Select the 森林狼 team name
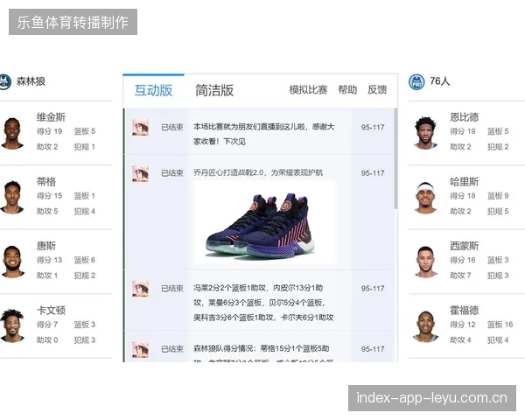 point(31,81)
